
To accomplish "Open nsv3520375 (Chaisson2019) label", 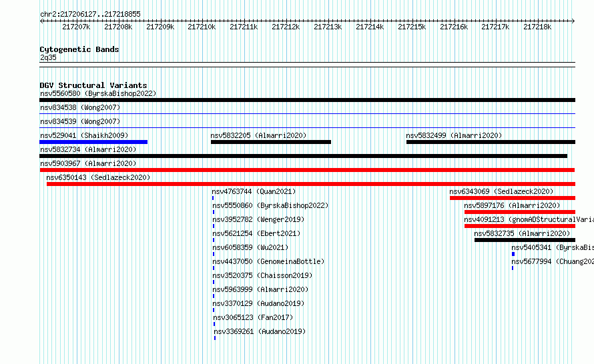I will (262, 275).
